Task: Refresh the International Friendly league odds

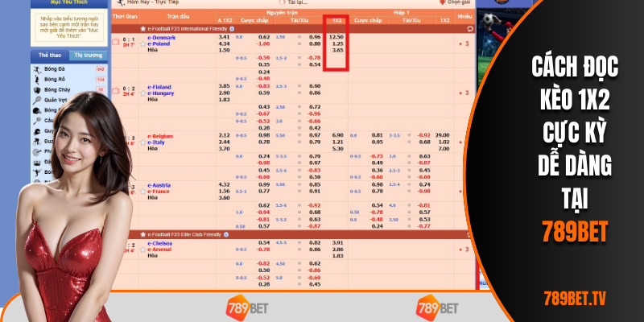Action: (470, 29)
